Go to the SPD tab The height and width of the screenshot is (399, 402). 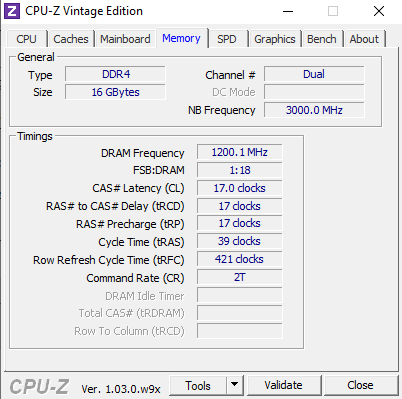[227, 39]
